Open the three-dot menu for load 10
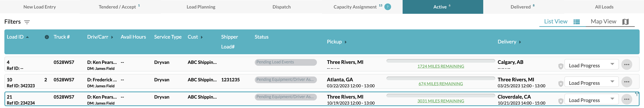Screen dimensions: 644x108 coord(626,82)
